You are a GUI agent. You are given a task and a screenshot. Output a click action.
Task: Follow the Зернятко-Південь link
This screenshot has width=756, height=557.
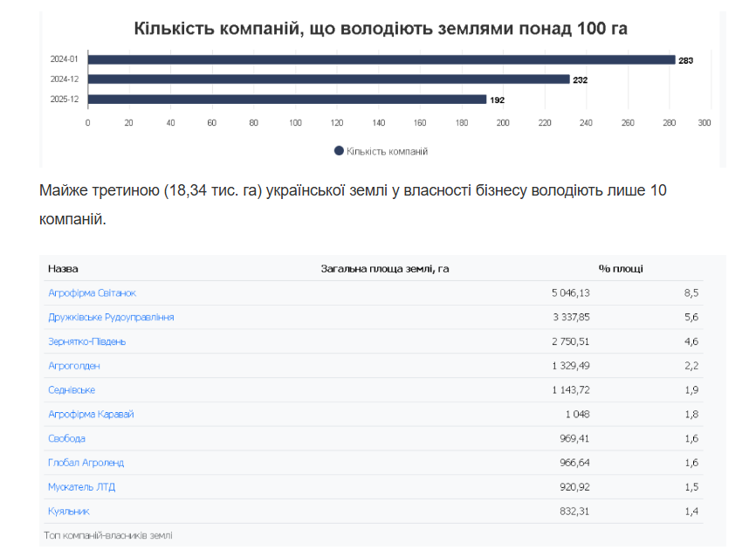coord(86,341)
